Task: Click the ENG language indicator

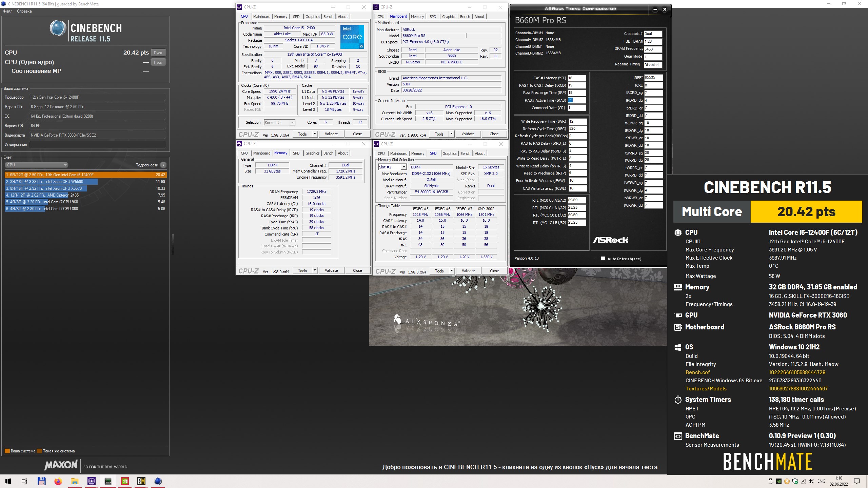Action: tap(821, 481)
